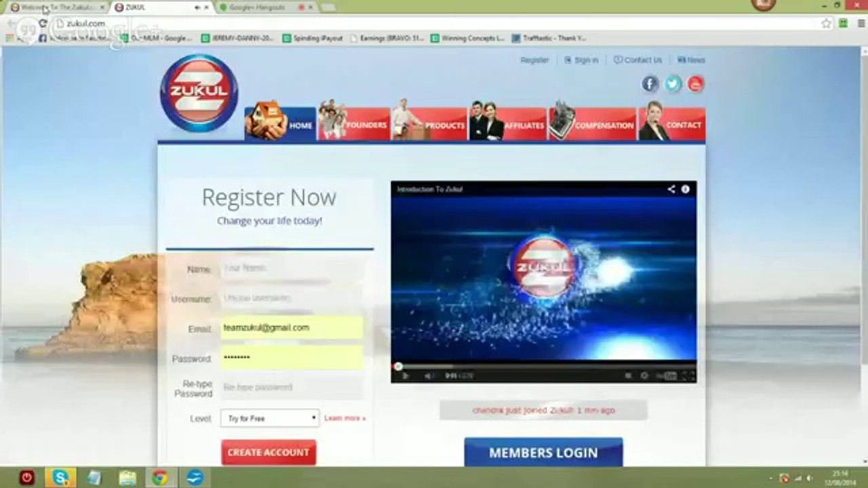Screen dimensions: 868x488
Task: Open the AFFILIATES navigation tab
Action: click(508, 123)
